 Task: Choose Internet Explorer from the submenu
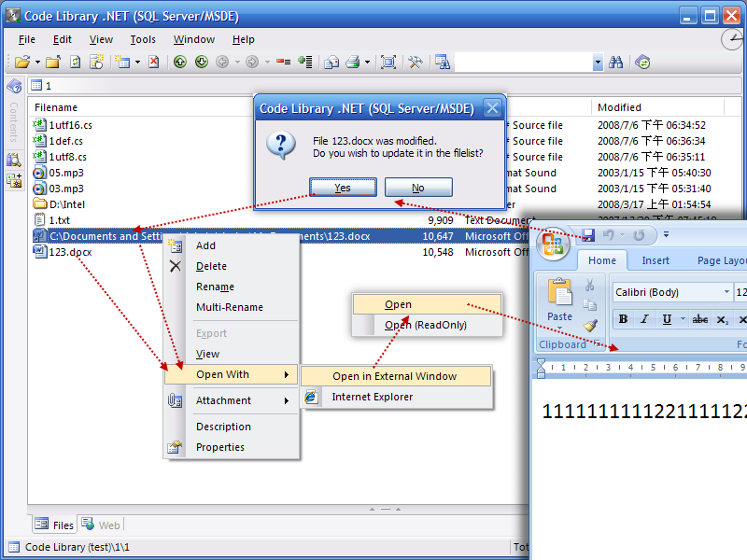coord(396,397)
